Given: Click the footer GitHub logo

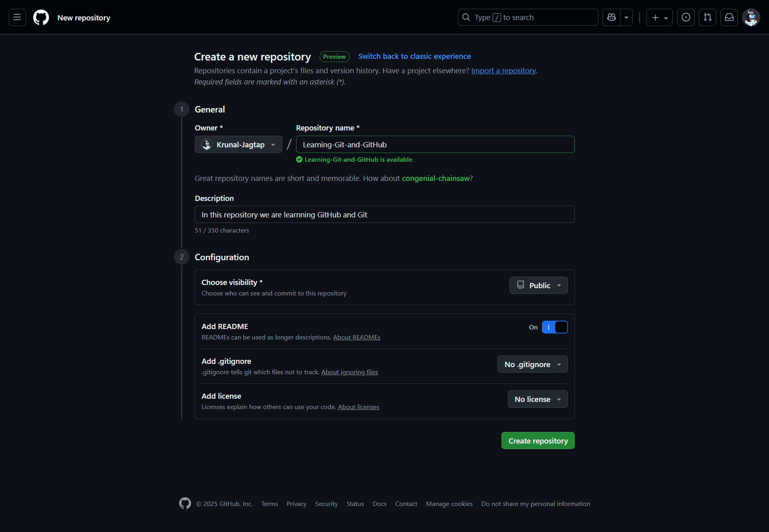Looking at the screenshot, I should tap(185, 503).
